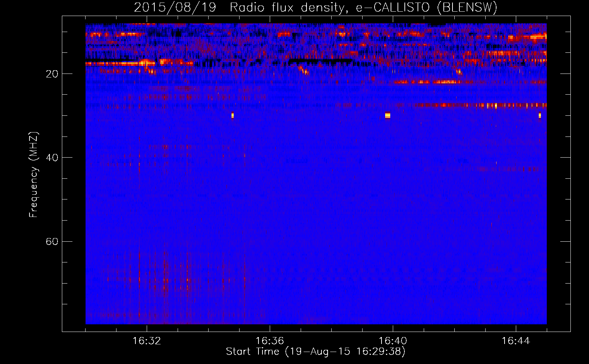Click the x-axis time label "16:40"

click(393, 341)
